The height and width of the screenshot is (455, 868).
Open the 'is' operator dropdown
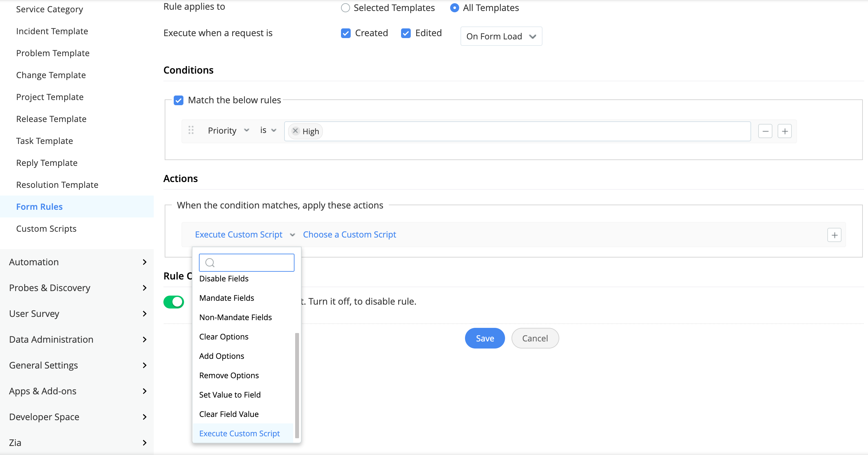coord(268,130)
